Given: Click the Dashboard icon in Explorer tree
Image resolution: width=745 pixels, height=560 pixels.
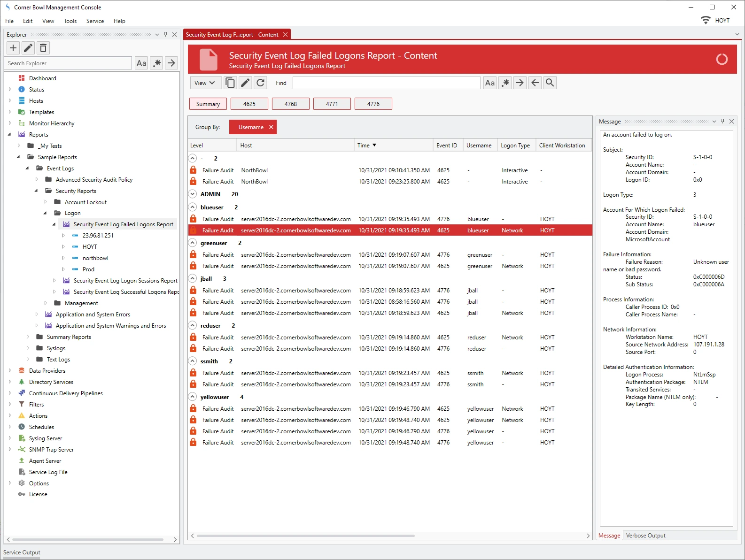Looking at the screenshot, I should tap(22, 78).
